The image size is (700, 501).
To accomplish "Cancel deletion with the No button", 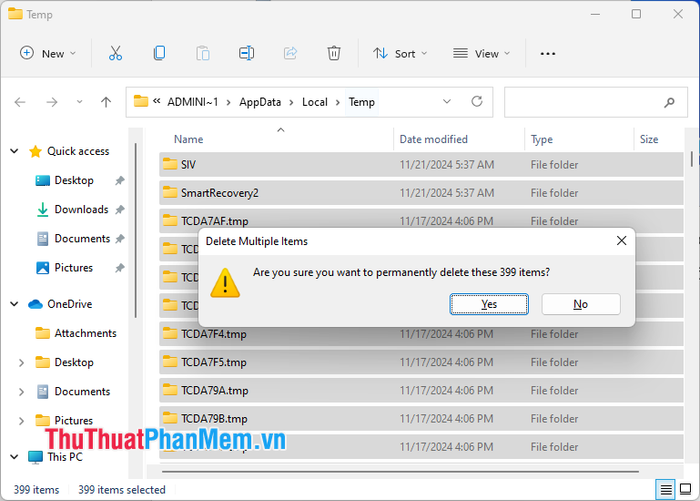I will pos(580,304).
